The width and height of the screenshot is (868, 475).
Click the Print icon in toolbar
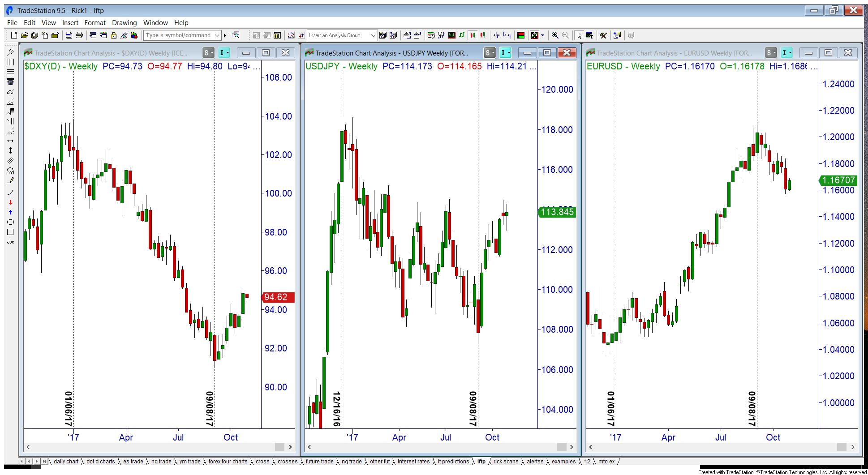pyautogui.click(x=79, y=35)
